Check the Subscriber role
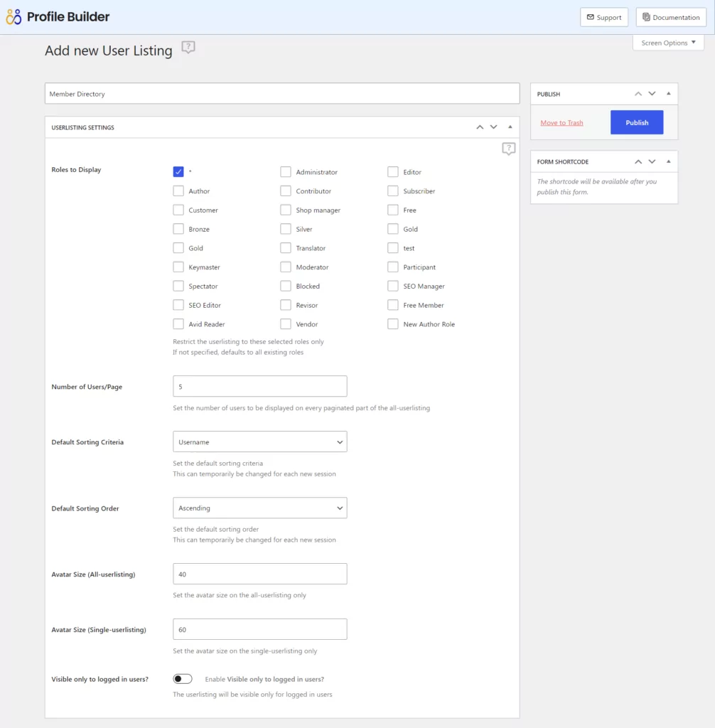The image size is (715, 728). pos(393,191)
